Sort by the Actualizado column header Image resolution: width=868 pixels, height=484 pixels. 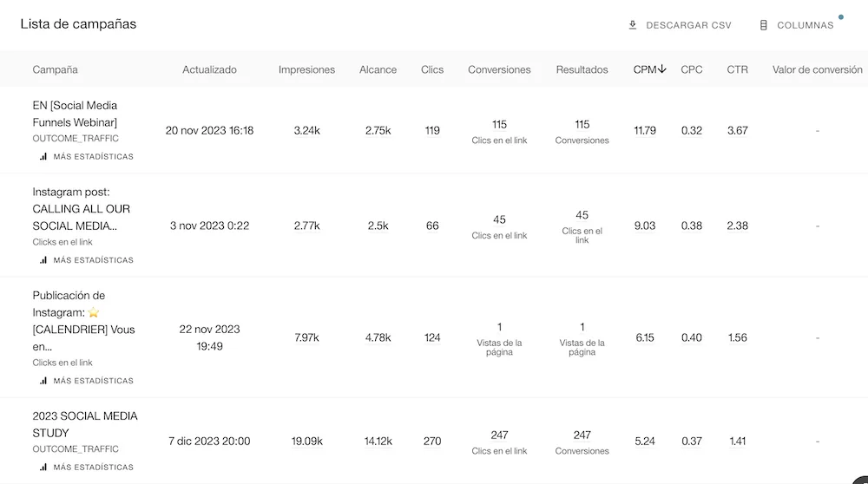pyautogui.click(x=209, y=69)
